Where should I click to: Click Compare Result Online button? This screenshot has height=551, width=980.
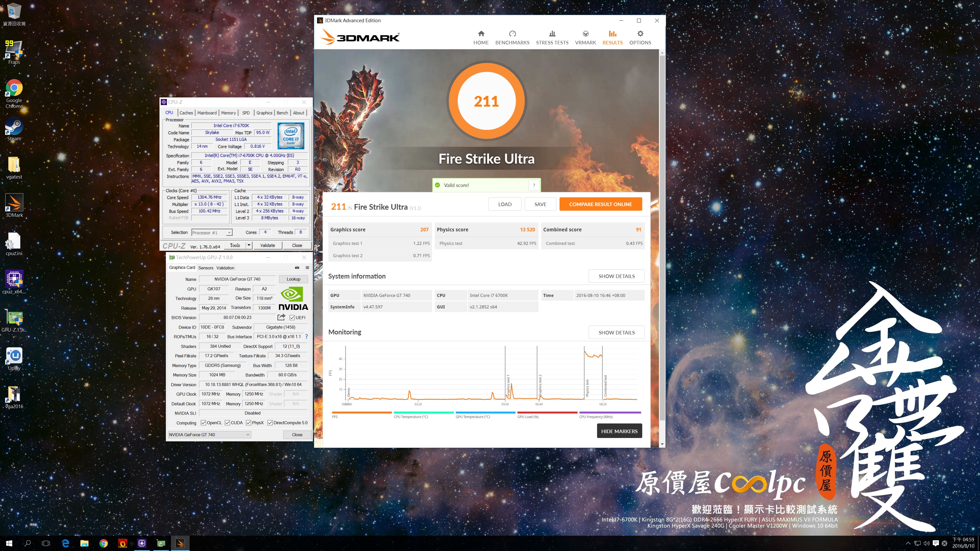point(600,204)
